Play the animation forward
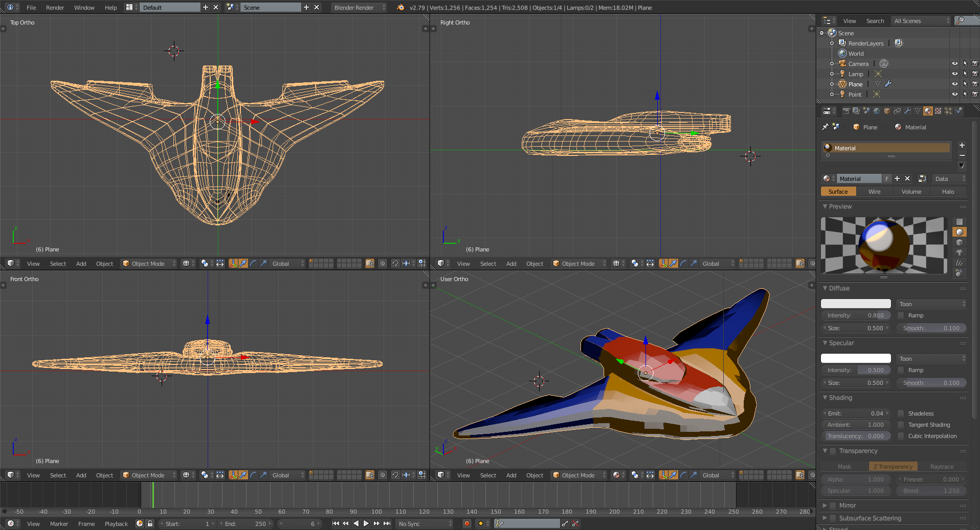The height and width of the screenshot is (530, 980). [x=366, y=523]
